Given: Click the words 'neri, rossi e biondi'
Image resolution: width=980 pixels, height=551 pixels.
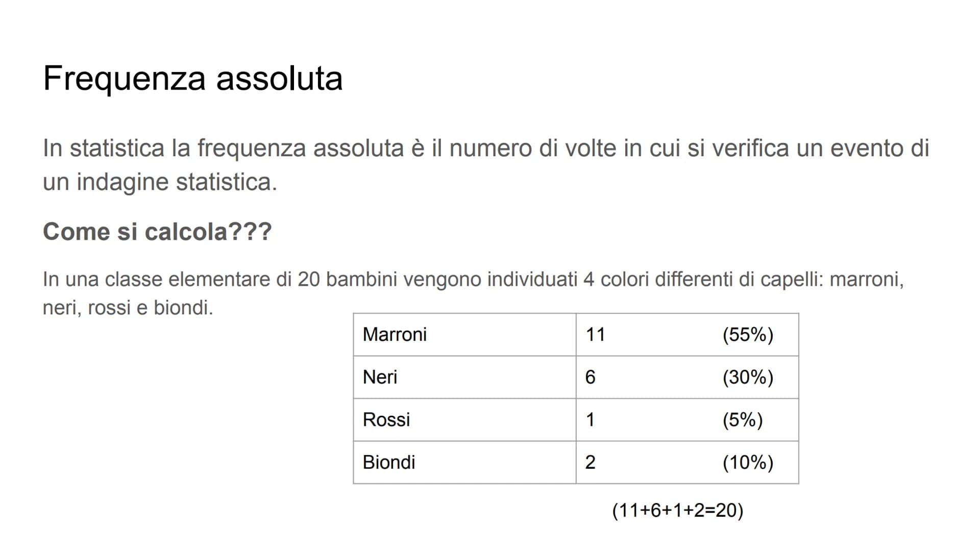Looking at the screenshot, I should [127, 308].
